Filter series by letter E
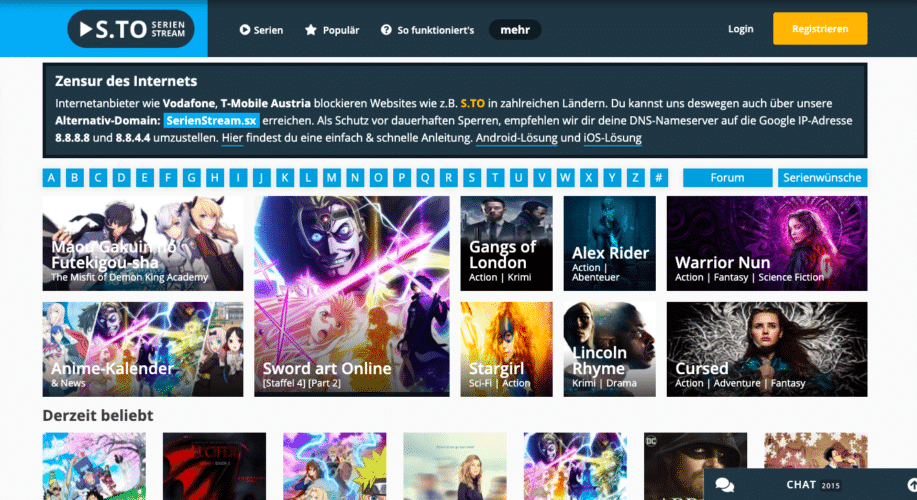The height and width of the screenshot is (500, 917). click(145, 178)
